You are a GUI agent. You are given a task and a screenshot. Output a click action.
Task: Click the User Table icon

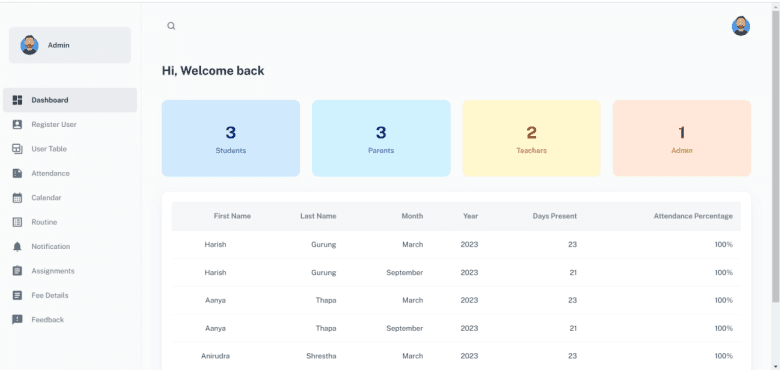click(x=17, y=149)
